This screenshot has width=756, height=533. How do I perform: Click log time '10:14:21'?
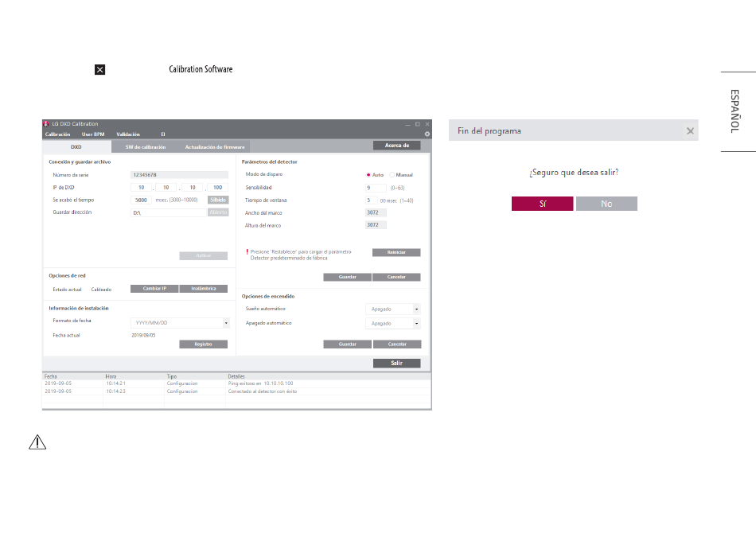click(115, 383)
